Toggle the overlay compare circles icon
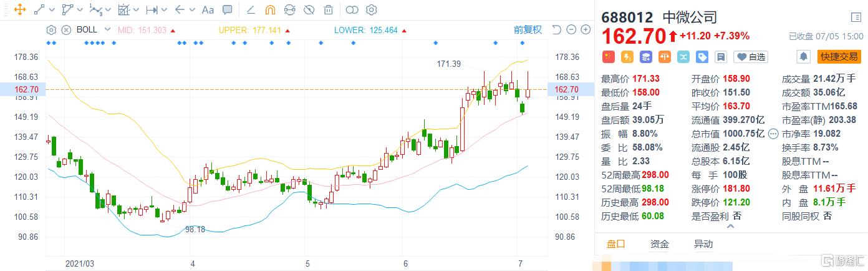 coord(352,9)
